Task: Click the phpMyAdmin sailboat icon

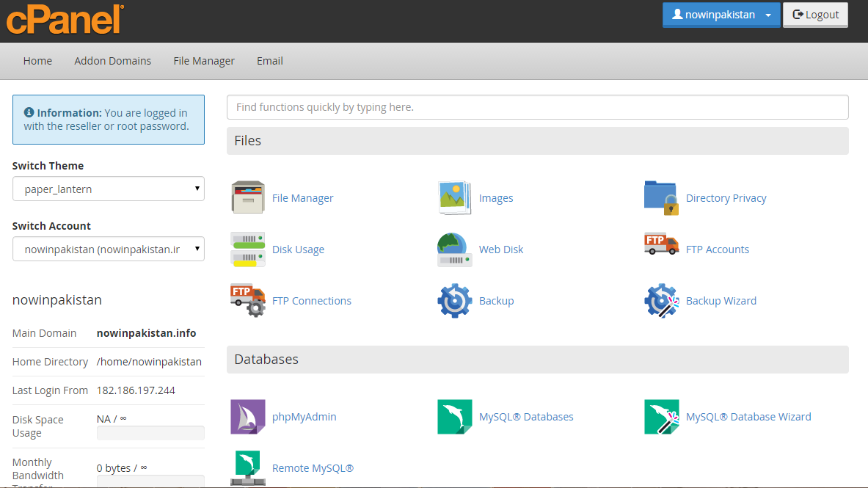Action: coord(247,417)
